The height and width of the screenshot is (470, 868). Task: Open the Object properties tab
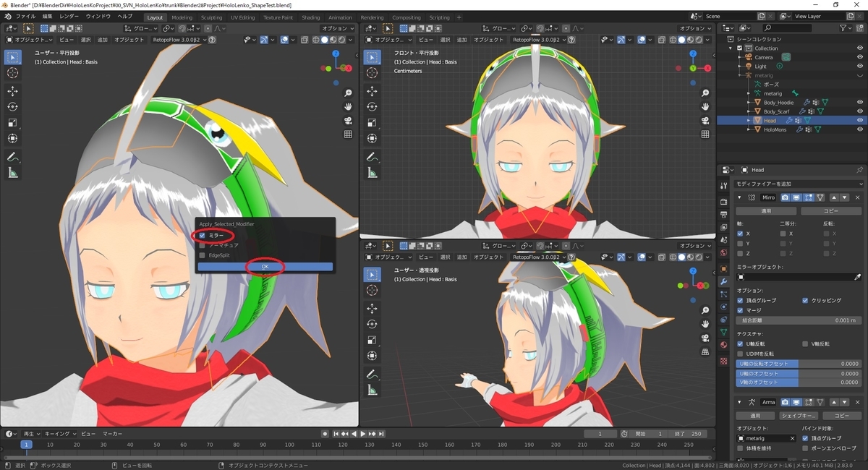pyautogui.click(x=724, y=268)
